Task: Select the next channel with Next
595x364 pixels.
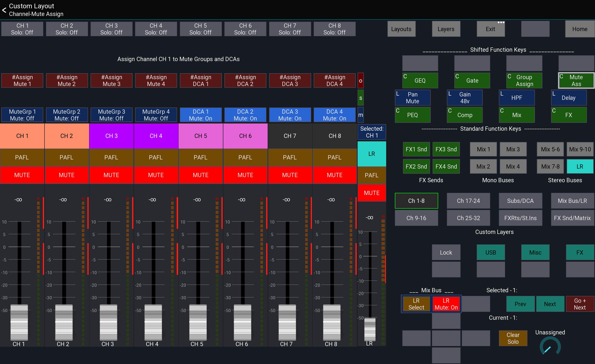Action: coord(550,304)
